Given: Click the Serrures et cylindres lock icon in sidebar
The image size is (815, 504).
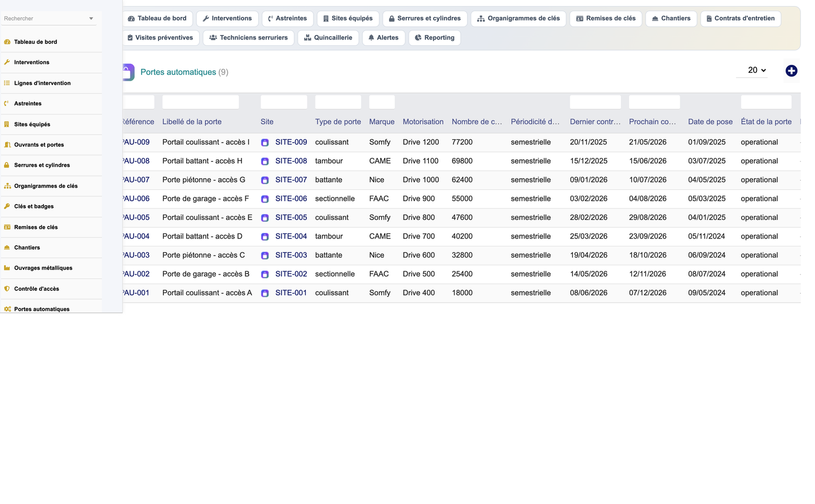Looking at the screenshot, I should click(7, 165).
